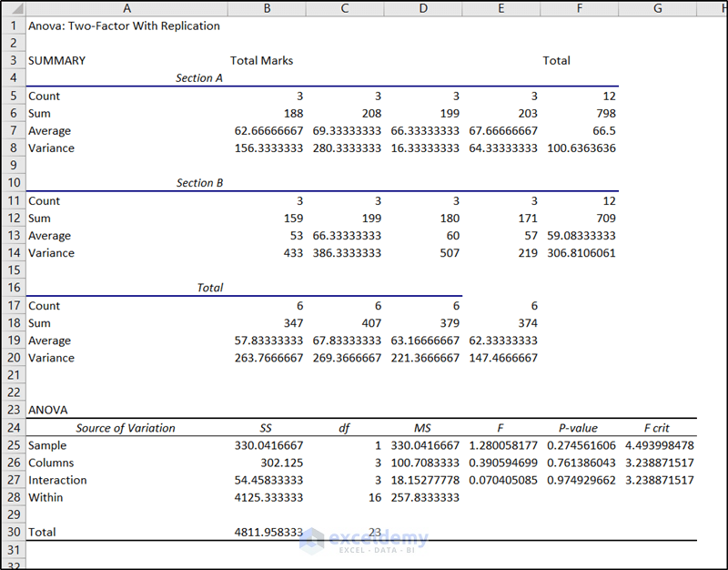This screenshot has height=570, width=728.
Task: Click the Section A total sum 798
Action: coord(606,113)
